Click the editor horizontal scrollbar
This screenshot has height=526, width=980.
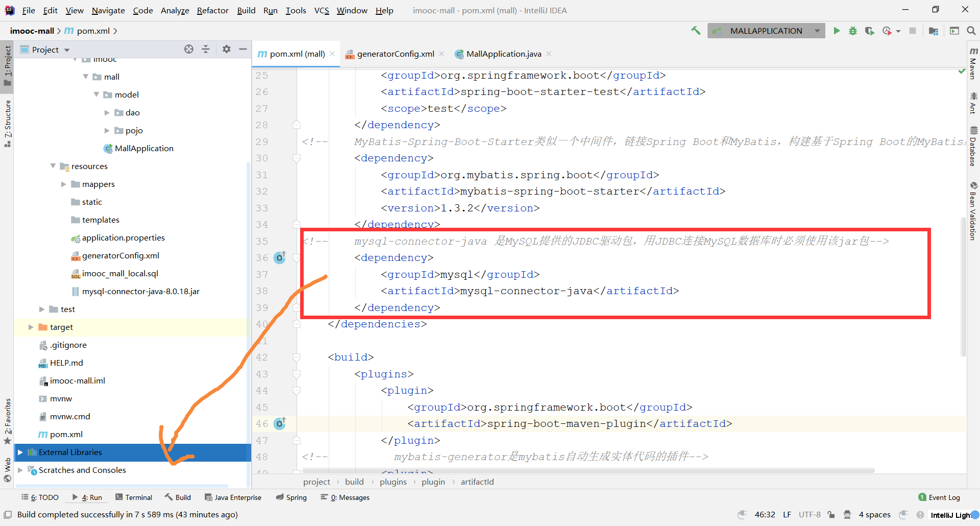click(x=588, y=470)
